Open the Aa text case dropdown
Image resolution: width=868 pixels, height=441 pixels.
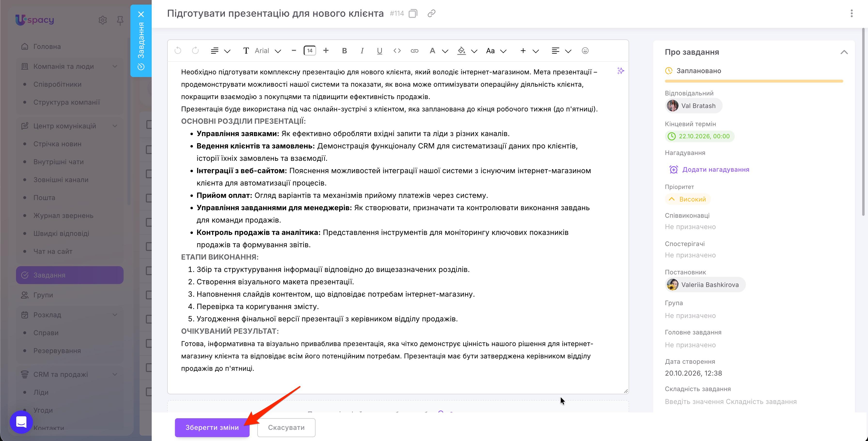(496, 51)
